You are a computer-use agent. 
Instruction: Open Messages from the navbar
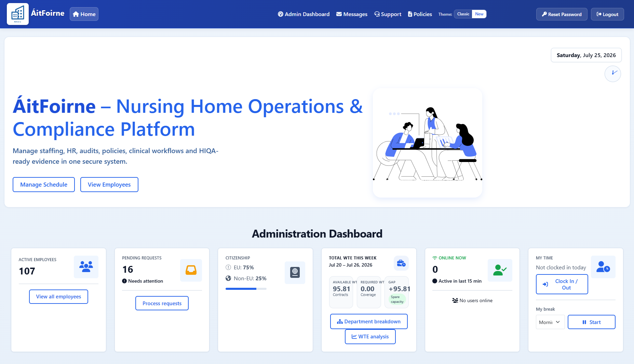pos(352,14)
